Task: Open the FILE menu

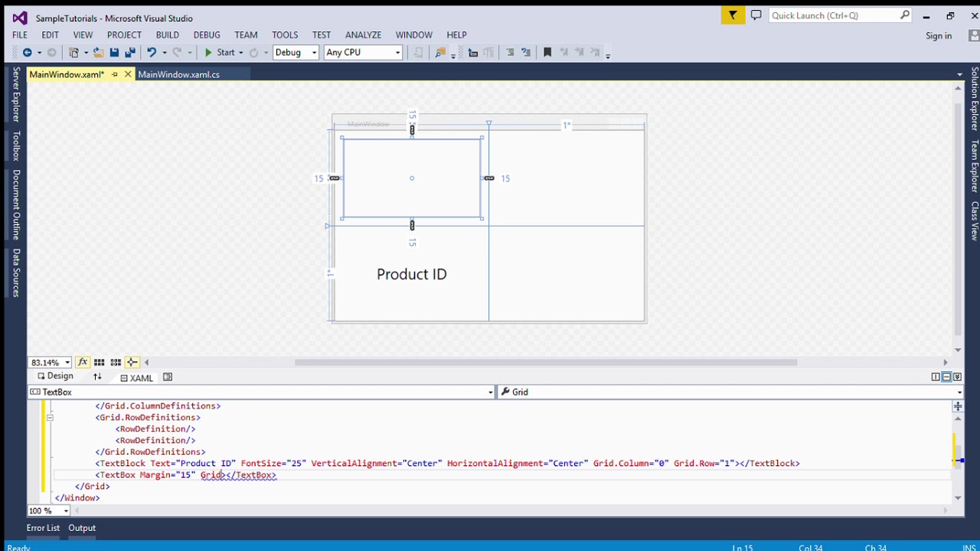Action: [x=20, y=34]
